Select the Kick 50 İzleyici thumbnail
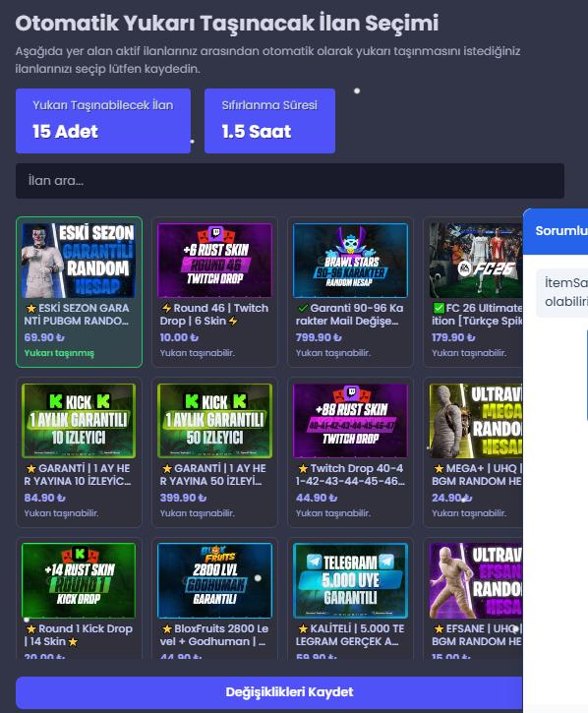 click(214, 421)
